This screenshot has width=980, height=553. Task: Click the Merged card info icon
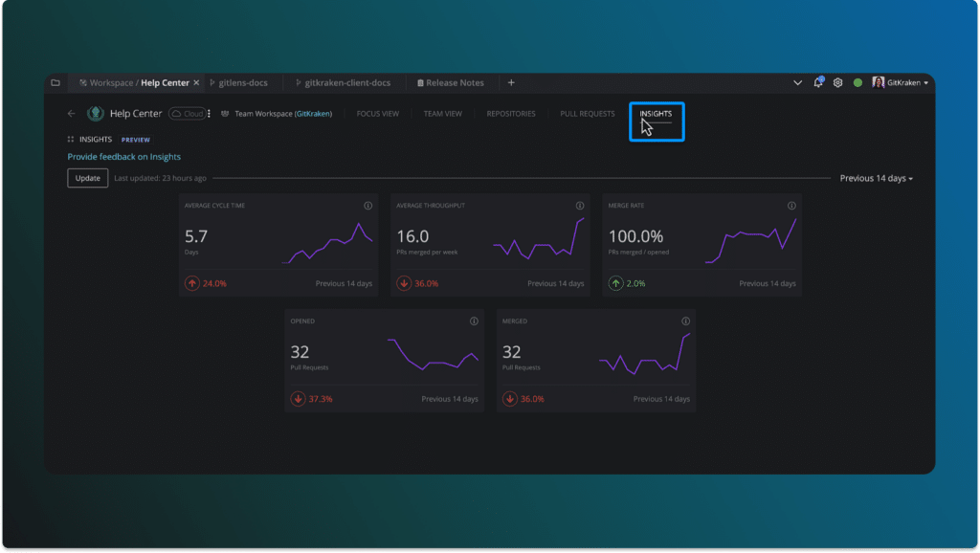[x=684, y=321]
